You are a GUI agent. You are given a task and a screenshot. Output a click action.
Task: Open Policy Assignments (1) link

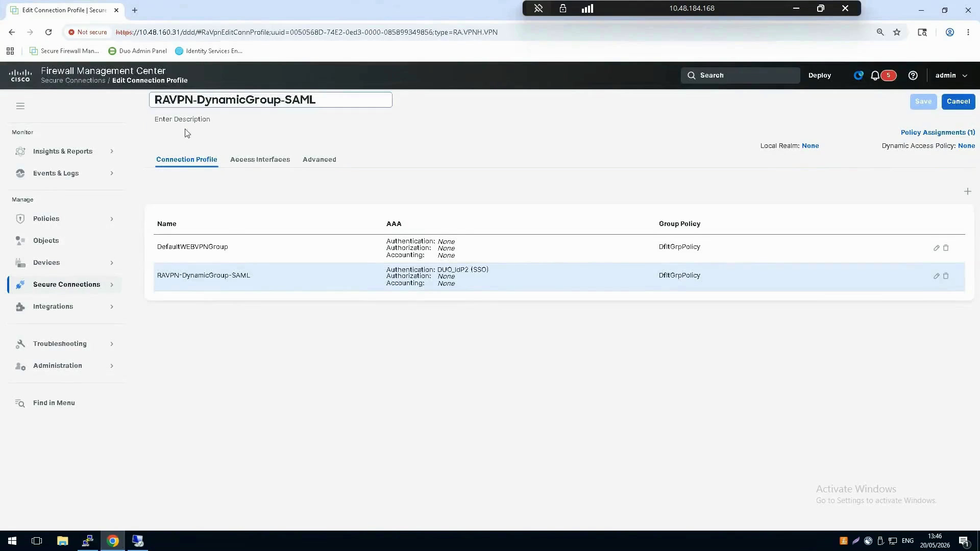click(938, 133)
